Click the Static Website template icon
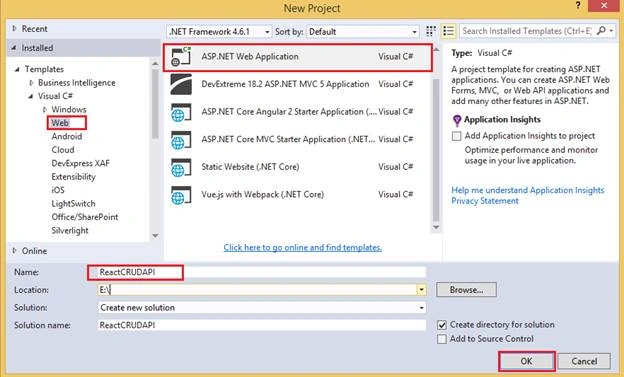624x377 pixels. tap(181, 167)
